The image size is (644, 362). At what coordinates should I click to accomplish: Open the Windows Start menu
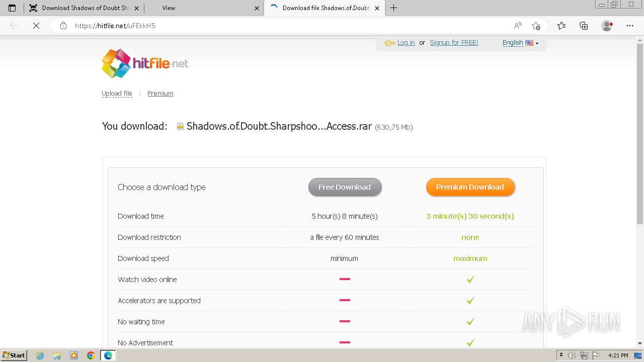point(14,355)
